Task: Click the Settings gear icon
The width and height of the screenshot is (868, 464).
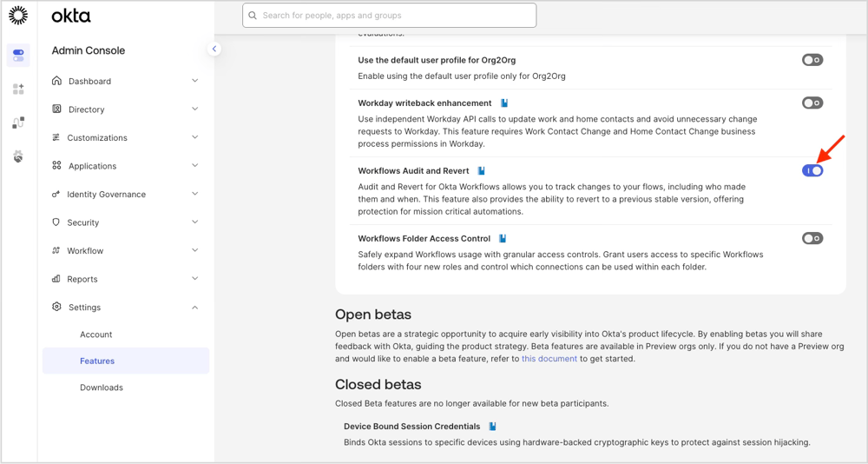Action: click(x=56, y=307)
